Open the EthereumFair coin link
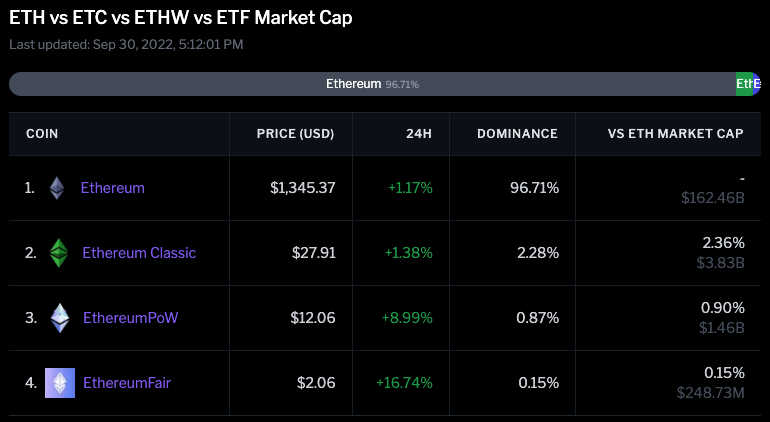 pyautogui.click(x=127, y=382)
